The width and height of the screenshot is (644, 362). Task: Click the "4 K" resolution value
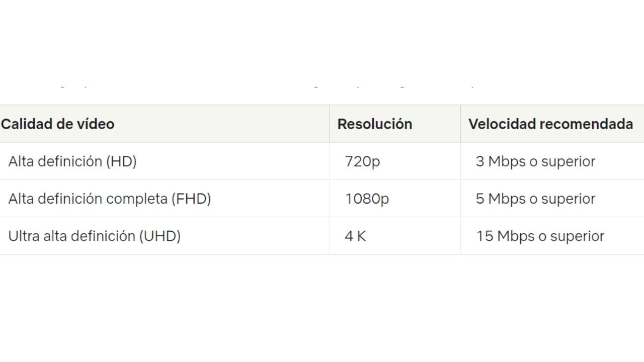pos(355,236)
